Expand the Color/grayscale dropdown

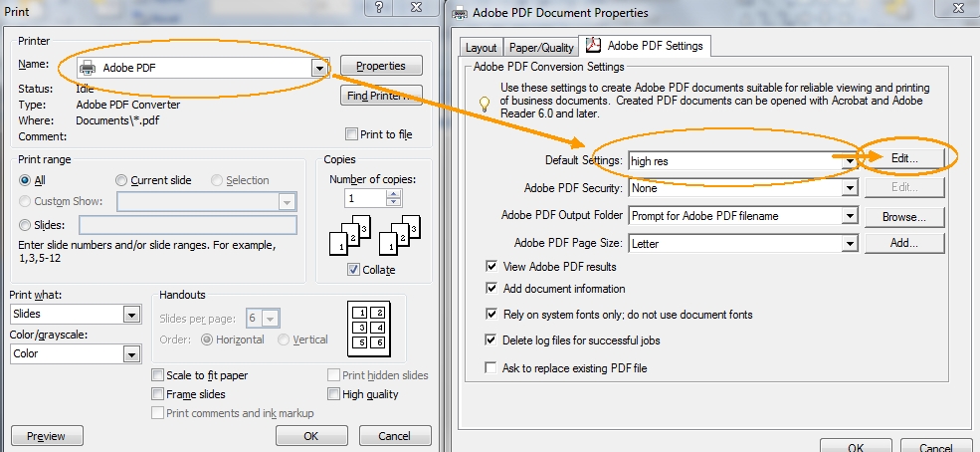click(131, 354)
